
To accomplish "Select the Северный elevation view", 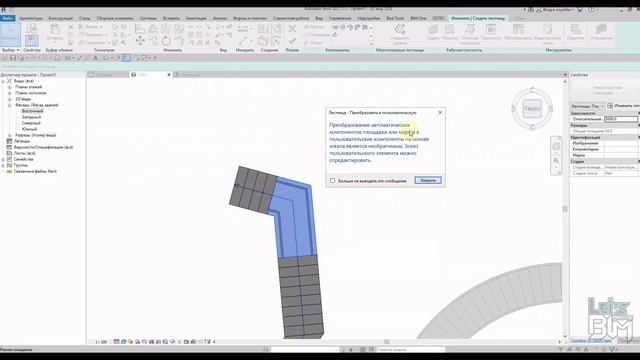I will pyautogui.click(x=31, y=123).
